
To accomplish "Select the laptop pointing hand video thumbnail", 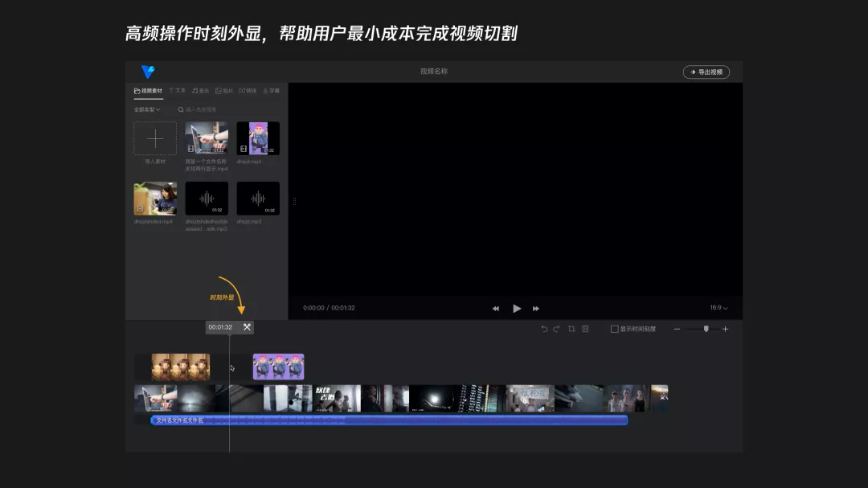I will coord(207,138).
